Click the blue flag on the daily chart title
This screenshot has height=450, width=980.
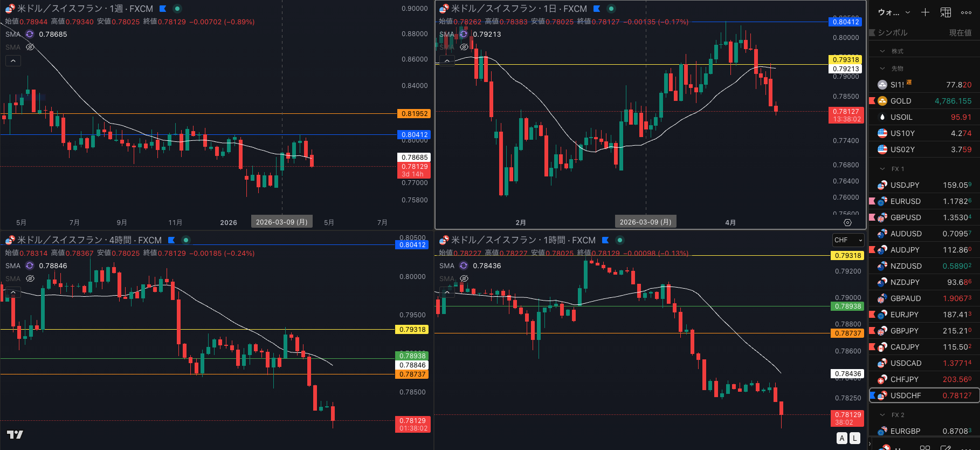coord(597,9)
